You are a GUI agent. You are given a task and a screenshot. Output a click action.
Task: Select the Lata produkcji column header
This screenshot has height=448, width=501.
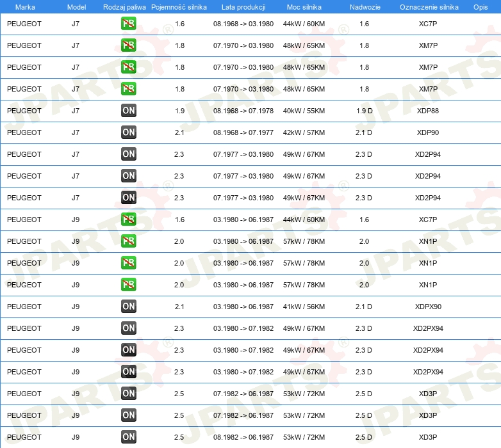coord(243,7)
